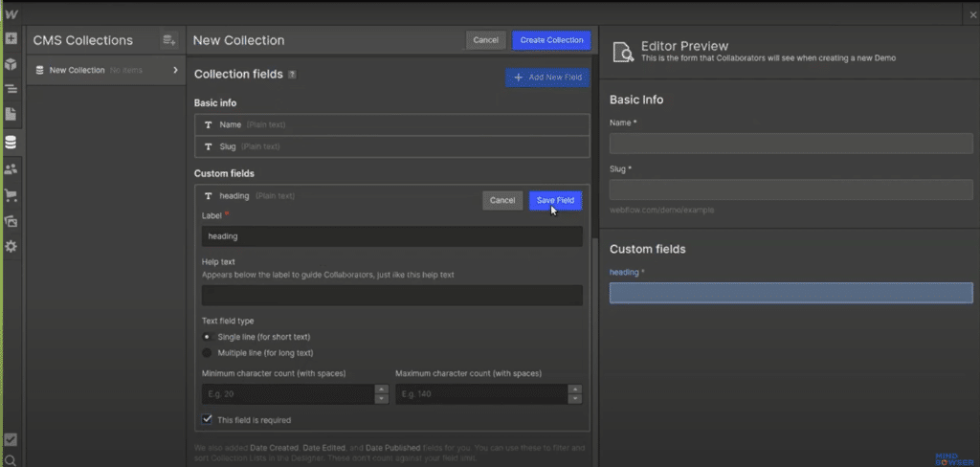The image size is (980, 467).
Task: Open the Add Elements panel icon
Action: (11, 39)
